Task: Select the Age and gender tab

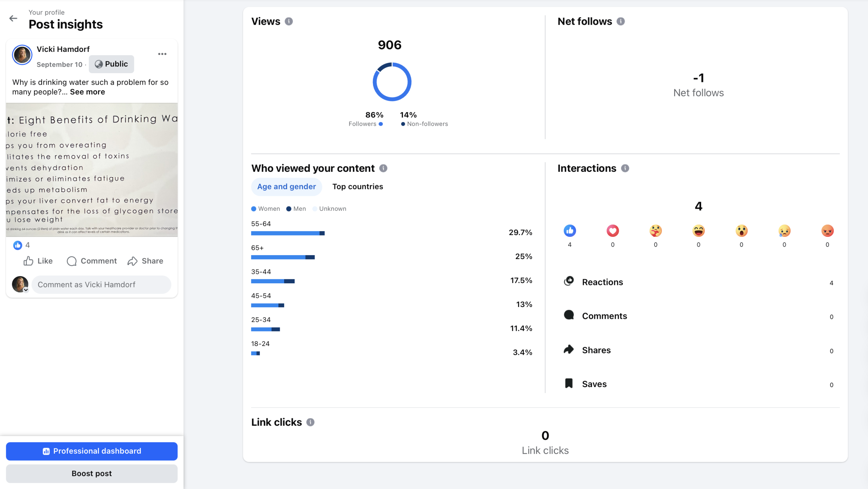Action: click(286, 186)
